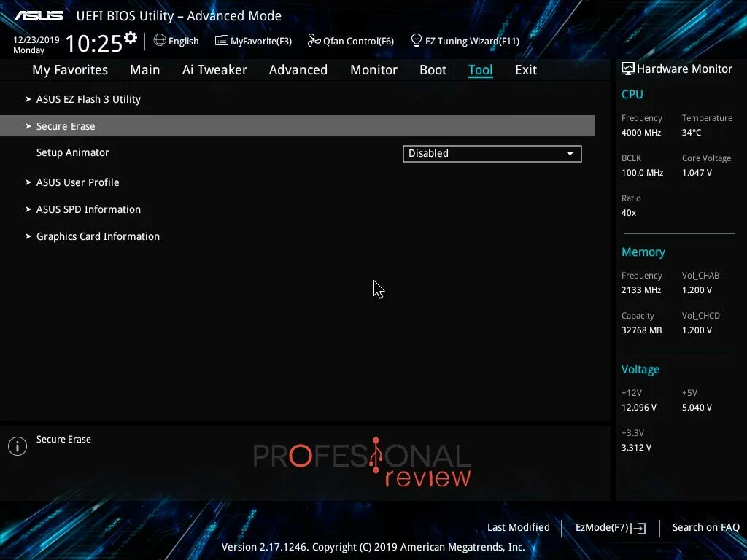Click the 40x ratio value

pyautogui.click(x=629, y=213)
